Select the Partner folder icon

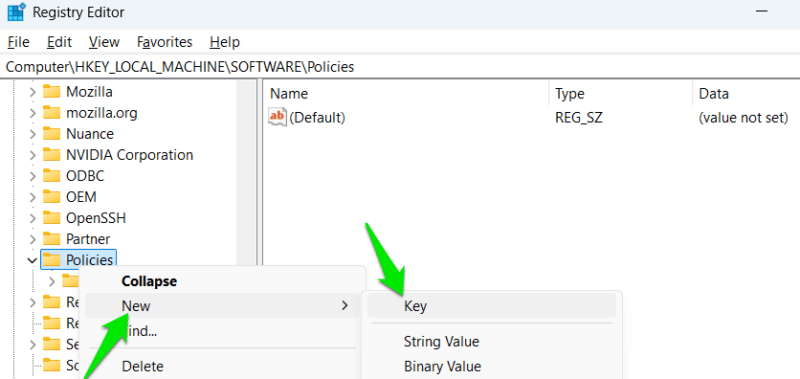(x=52, y=239)
